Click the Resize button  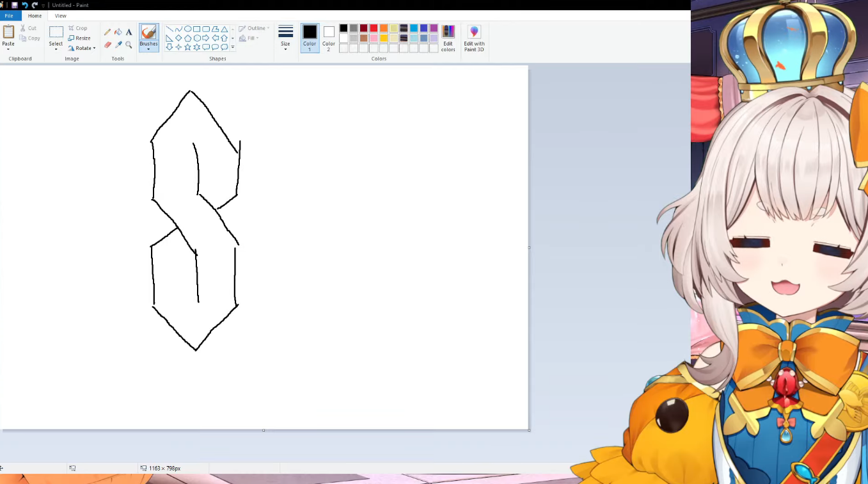pos(79,38)
